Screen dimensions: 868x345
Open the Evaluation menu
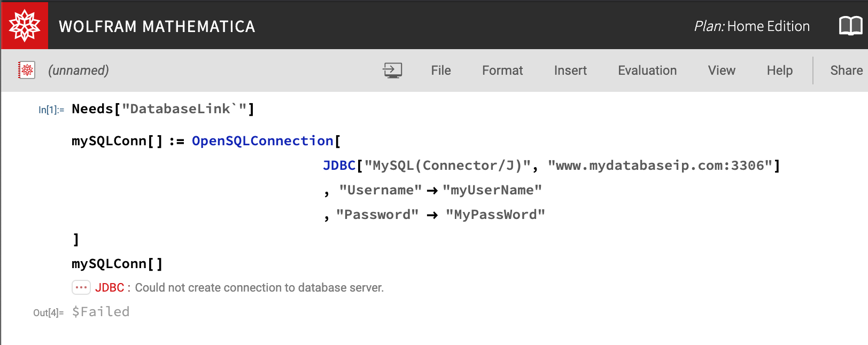coord(647,70)
